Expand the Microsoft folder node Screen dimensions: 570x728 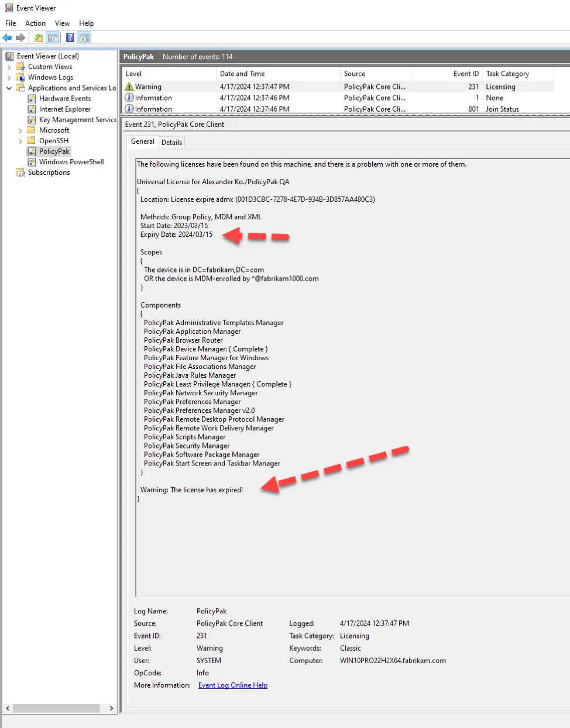tap(20, 130)
